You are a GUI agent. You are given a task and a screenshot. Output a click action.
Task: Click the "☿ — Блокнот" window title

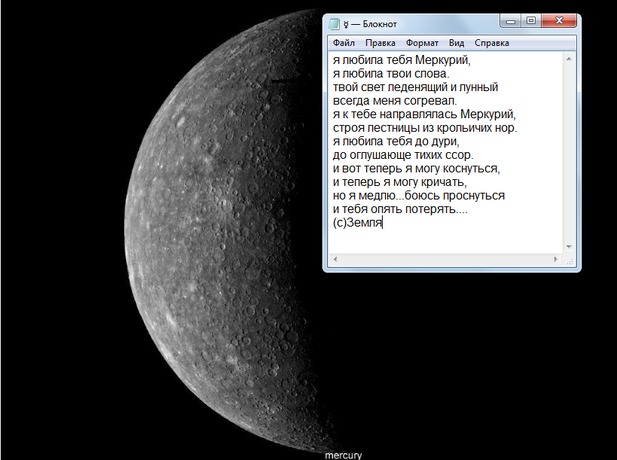(x=370, y=24)
